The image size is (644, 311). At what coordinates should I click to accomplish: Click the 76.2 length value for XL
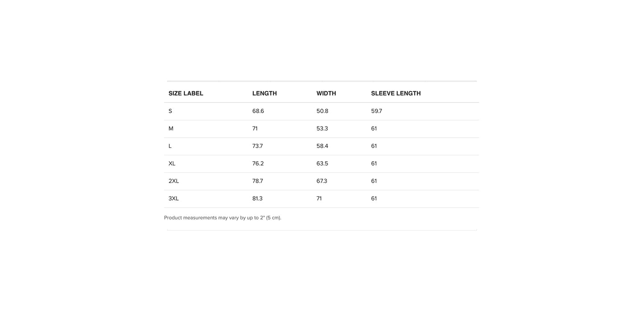(258, 164)
